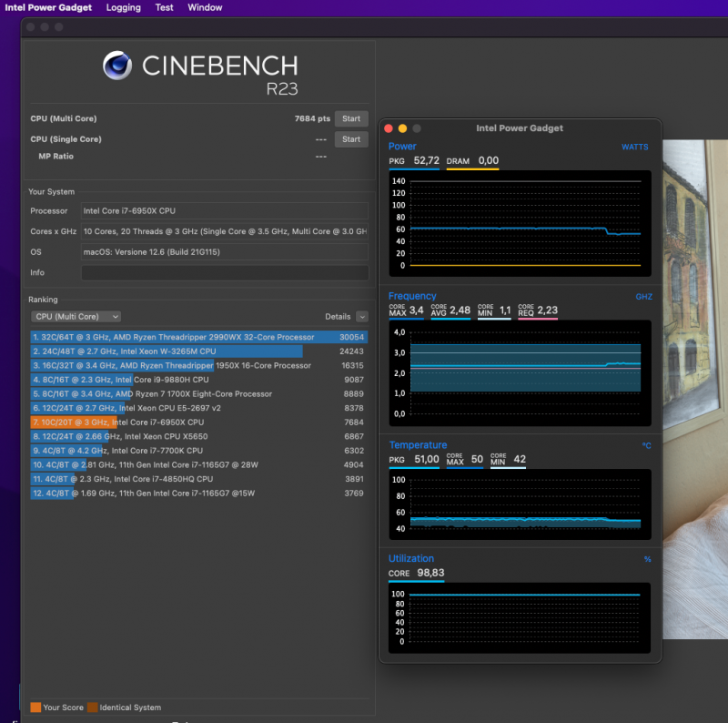Click the Cores x GHz field
This screenshot has height=723, width=728.
coord(225,231)
